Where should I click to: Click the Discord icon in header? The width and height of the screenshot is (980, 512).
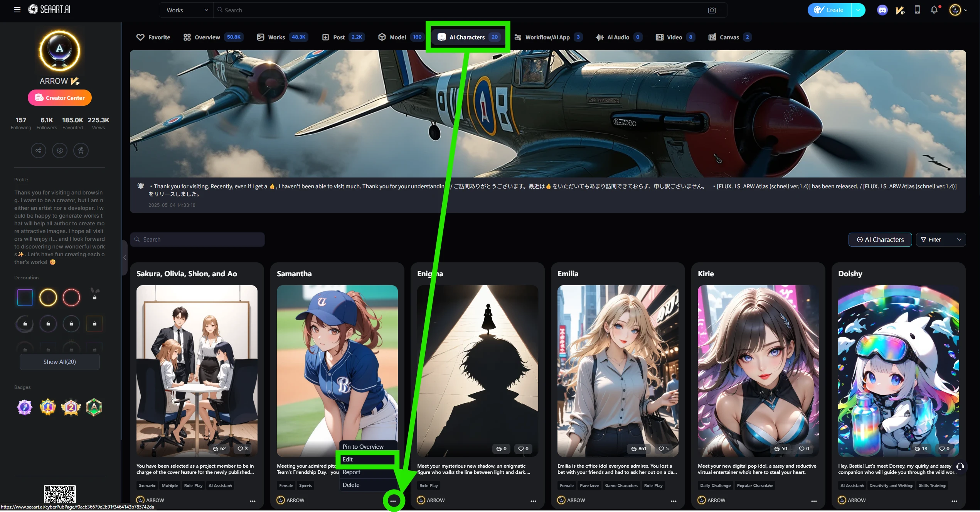coord(882,10)
